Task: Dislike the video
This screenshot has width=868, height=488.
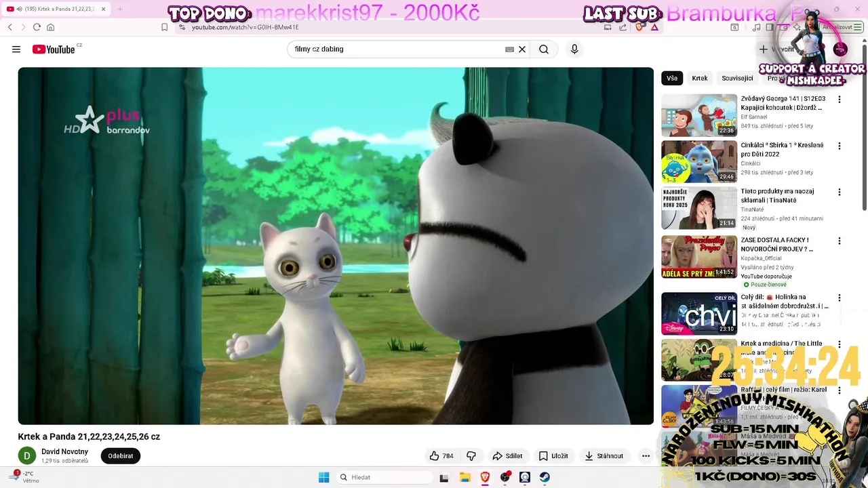Action: tap(471, 456)
